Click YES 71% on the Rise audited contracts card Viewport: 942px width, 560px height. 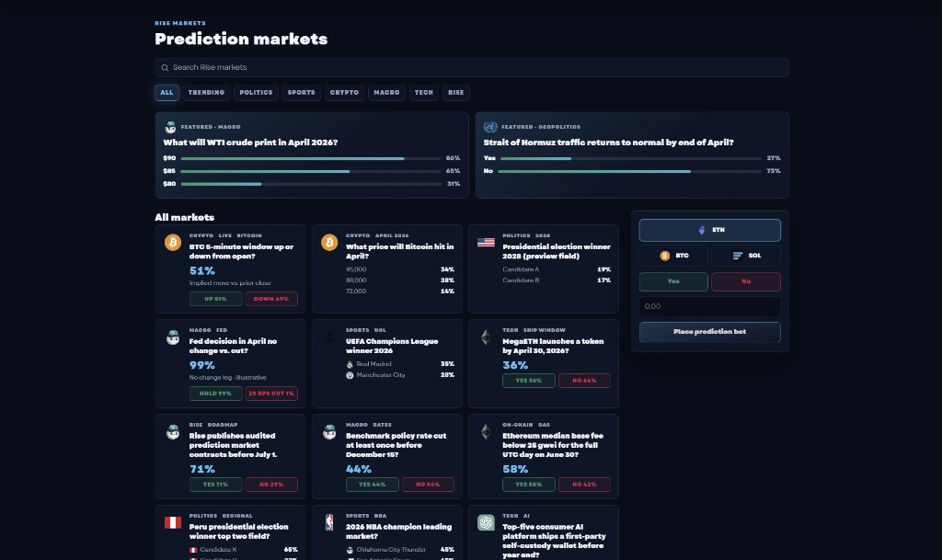pos(215,484)
